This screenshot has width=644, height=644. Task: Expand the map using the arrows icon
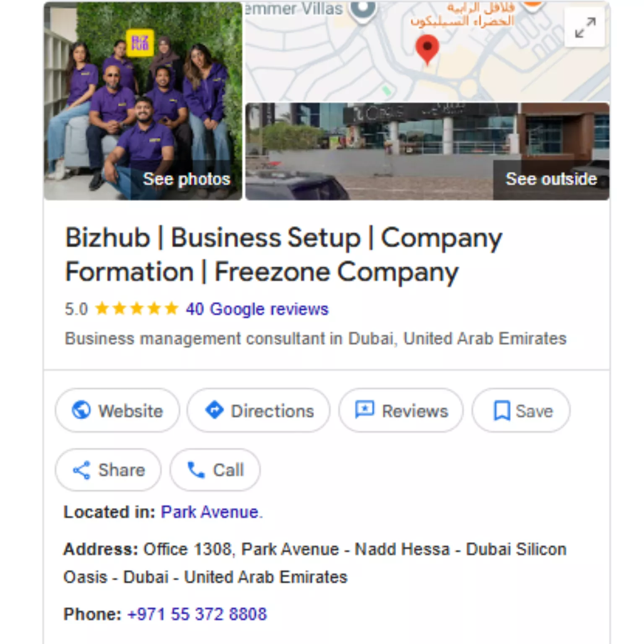(585, 27)
